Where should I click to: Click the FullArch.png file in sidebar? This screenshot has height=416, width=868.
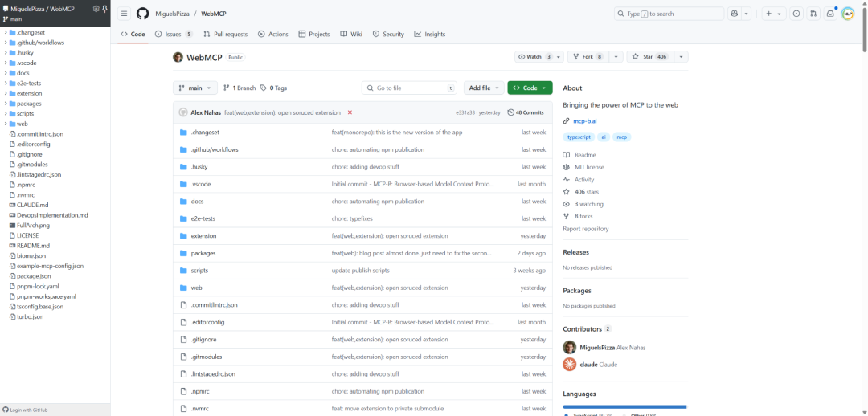click(x=33, y=225)
